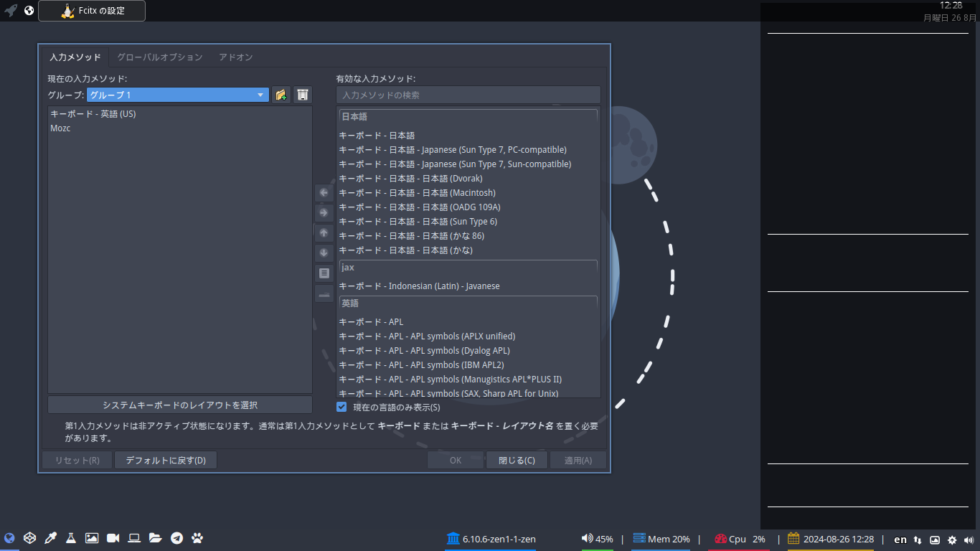Click the laptop icon in dock
Screen dimensions: 980x551
pos(134,538)
